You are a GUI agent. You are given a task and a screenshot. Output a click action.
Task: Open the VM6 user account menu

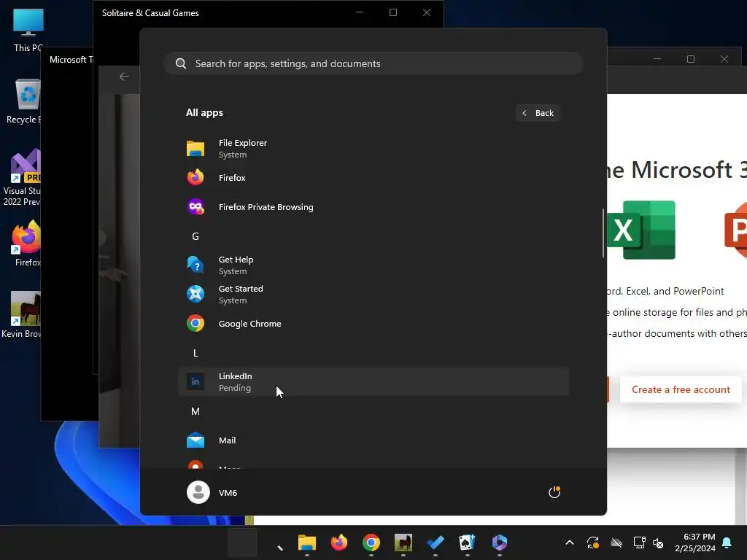pyautogui.click(x=212, y=492)
